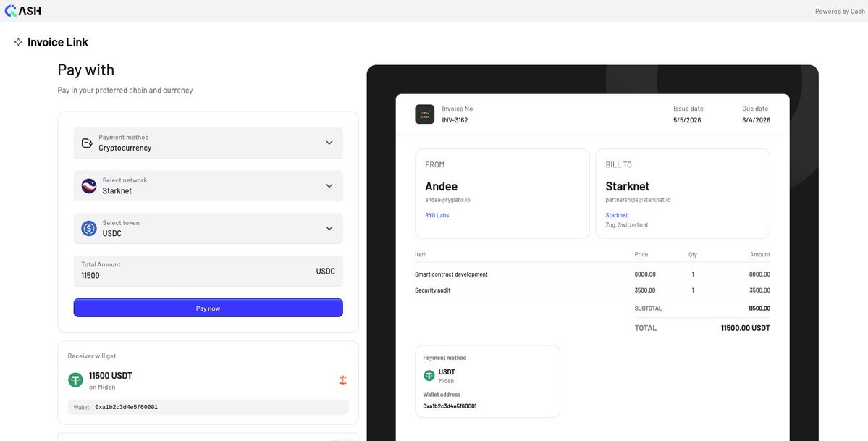Click the USDC token icon
Image resolution: width=868 pixels, height=441 pixels.
click(x=89, y=228)
